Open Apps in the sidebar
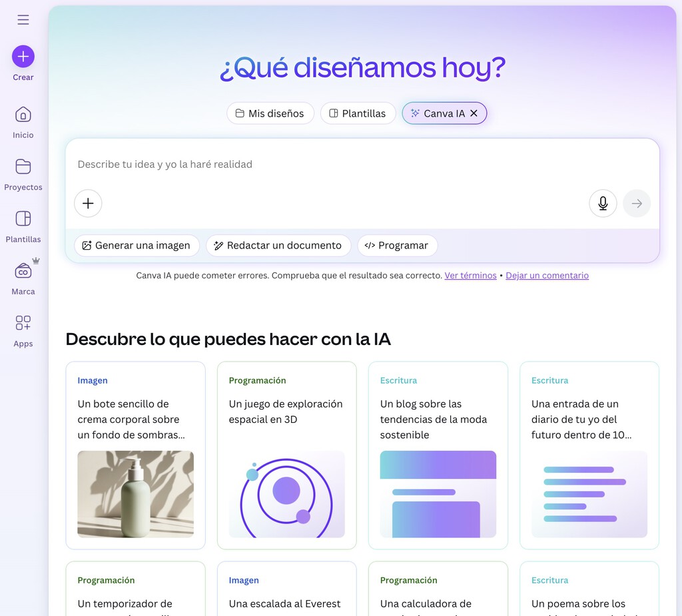 pos(23,323)
